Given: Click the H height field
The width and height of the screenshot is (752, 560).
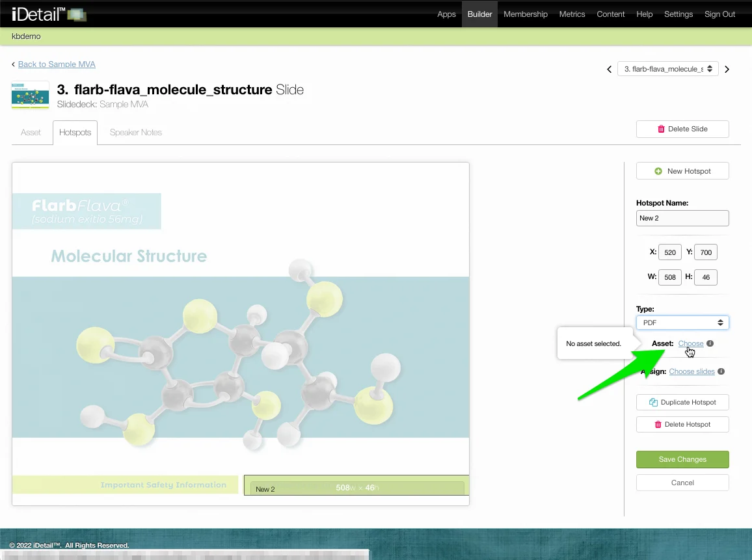Looking at the screenshot, I should point(705,277).
